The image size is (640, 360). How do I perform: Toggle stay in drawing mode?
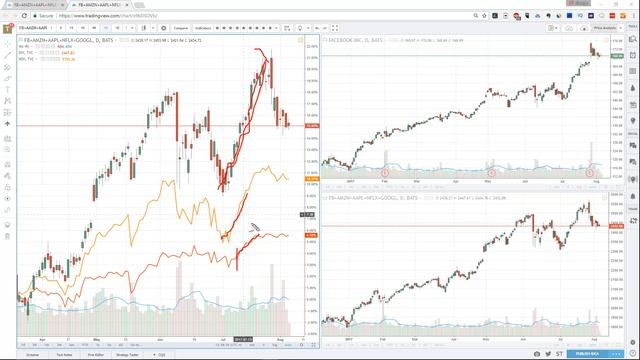tap(7, 176)
